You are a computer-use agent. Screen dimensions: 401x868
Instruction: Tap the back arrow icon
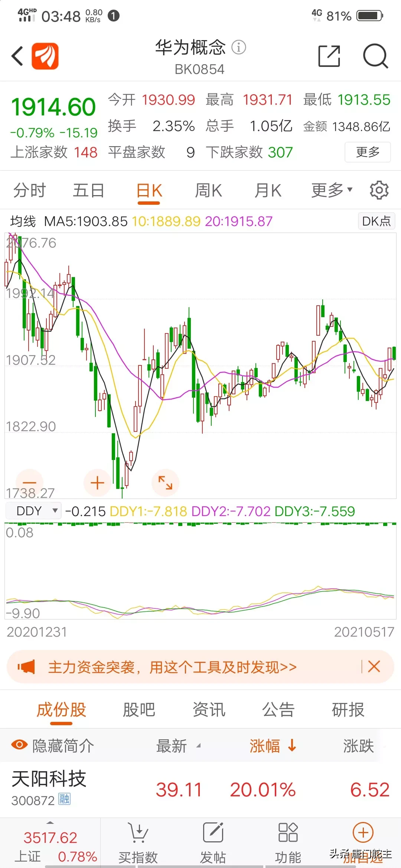click(17, 56)
